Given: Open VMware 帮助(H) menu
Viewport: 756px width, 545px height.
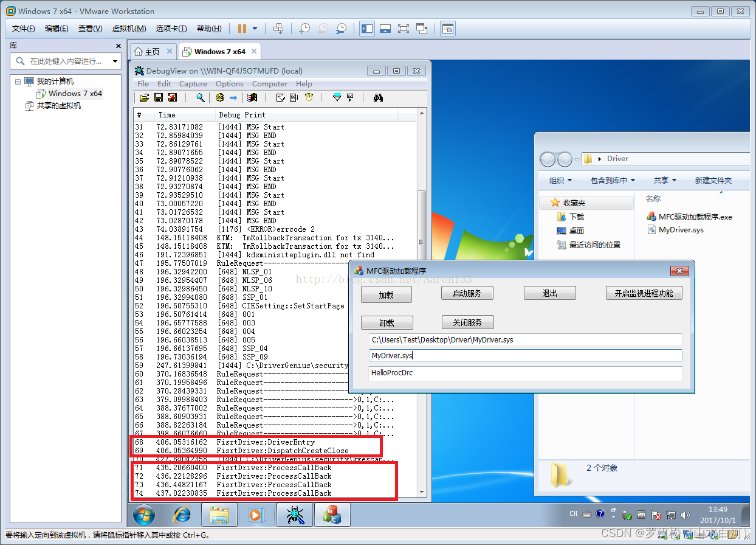Looking at the screenshot, I should click(209, 29).
